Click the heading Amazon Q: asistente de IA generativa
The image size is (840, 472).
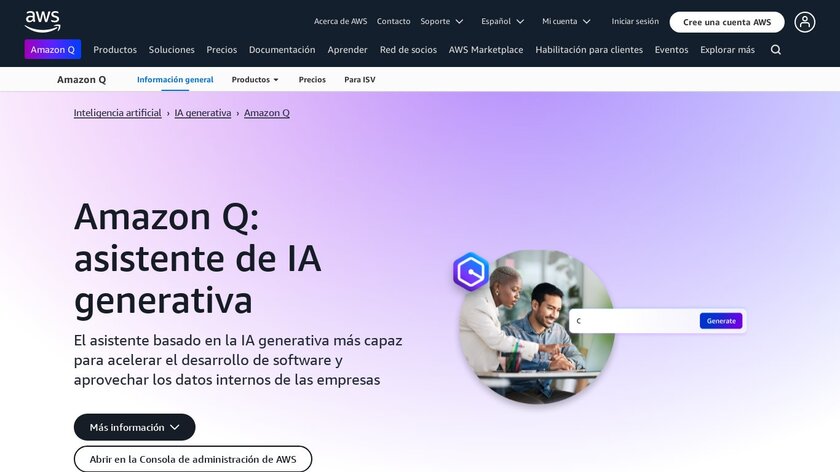198,258
